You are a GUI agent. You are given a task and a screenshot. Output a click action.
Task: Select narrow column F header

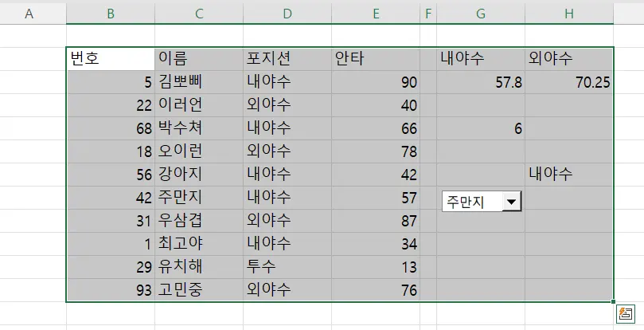coord(428,14)
